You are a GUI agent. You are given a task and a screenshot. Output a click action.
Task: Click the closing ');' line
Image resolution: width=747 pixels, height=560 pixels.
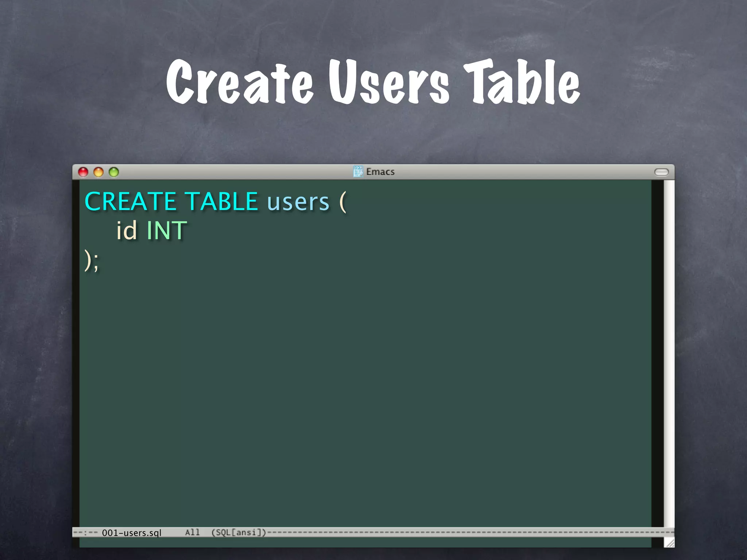point(92,260)
